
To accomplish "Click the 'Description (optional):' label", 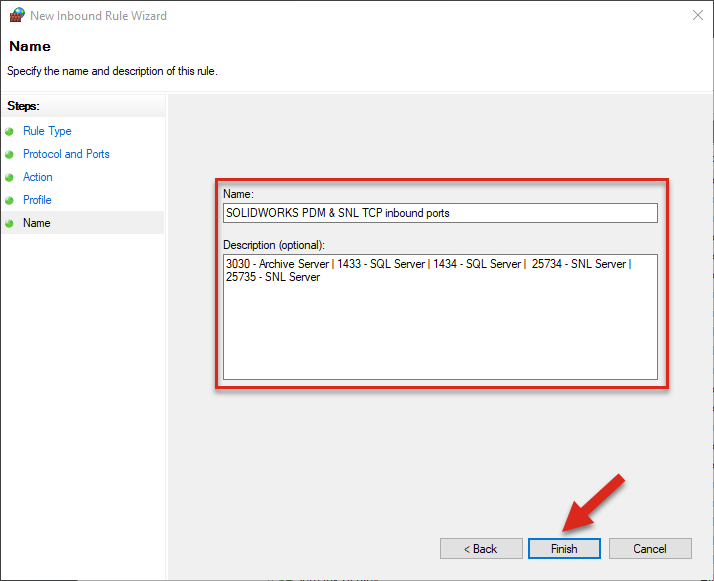I will point(274,245).
